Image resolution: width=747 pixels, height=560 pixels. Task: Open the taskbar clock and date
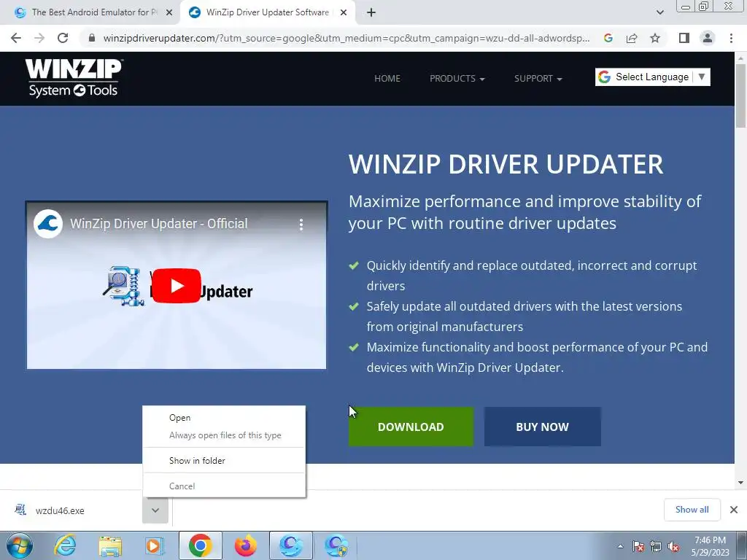point(710,546)
